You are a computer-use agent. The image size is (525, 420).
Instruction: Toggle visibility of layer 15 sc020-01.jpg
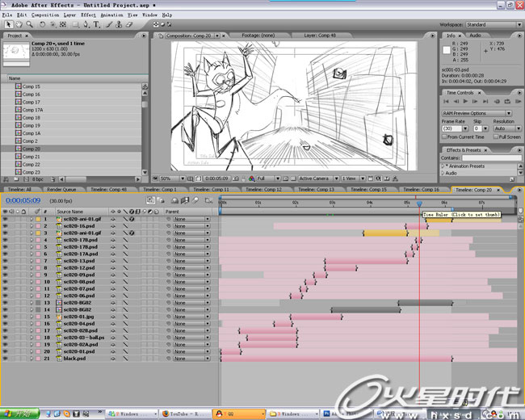coord(5,317)
